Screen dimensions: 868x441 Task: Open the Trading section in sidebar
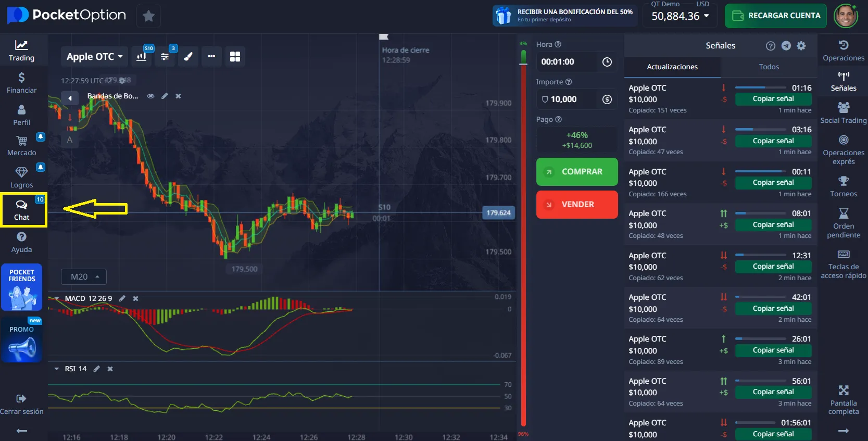click(21, 51)
